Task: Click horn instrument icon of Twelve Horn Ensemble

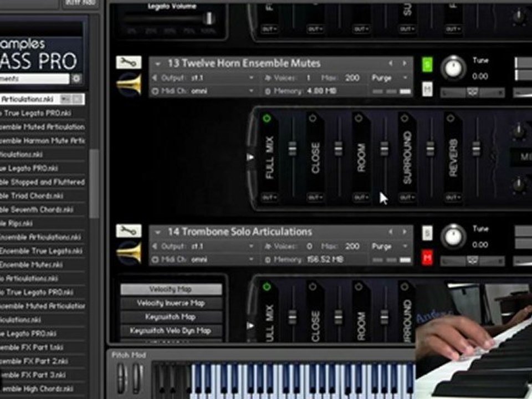Action: [129, 84]
